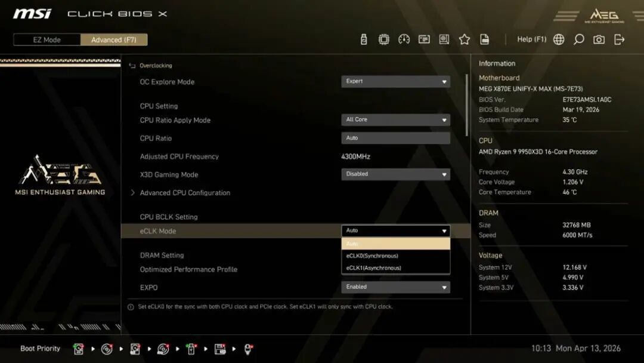This screenshot has height=363, width=644.
Task: Open X3D Gaming Mode dropdown
Action: [395, 174]
